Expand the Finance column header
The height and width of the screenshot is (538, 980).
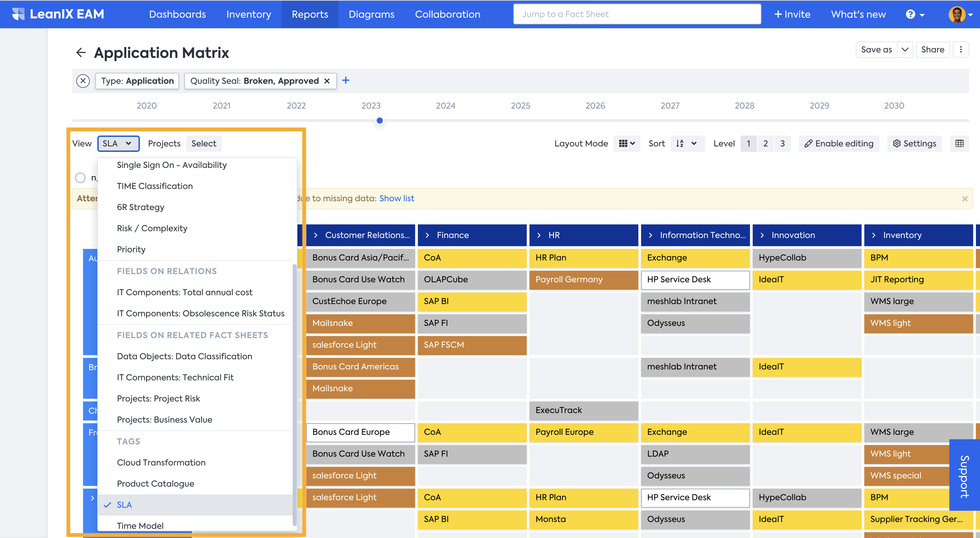[427, 235]
